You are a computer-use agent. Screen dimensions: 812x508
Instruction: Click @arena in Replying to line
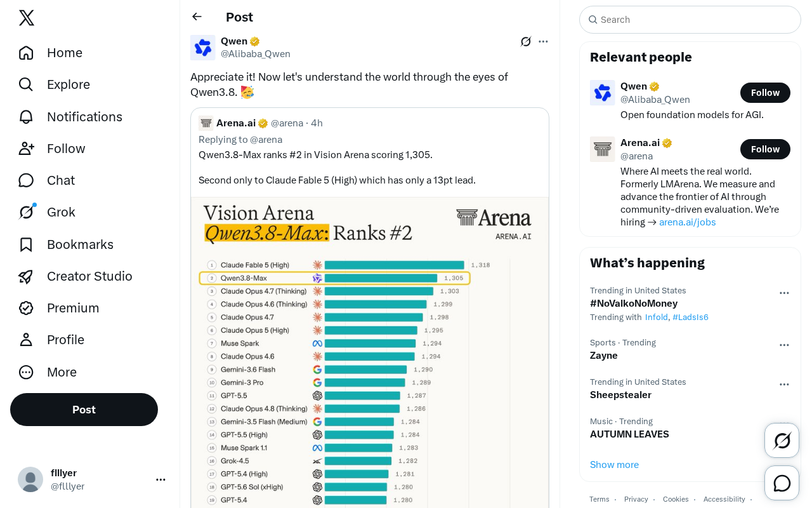coord(266,139)
